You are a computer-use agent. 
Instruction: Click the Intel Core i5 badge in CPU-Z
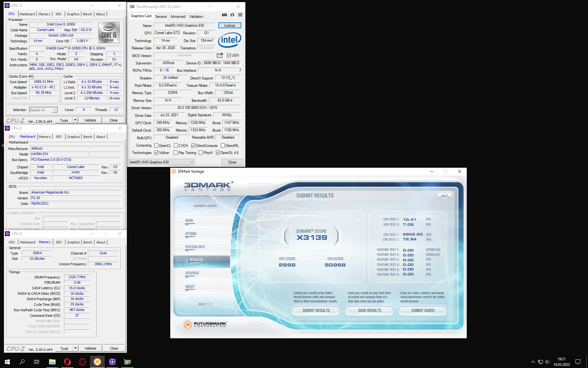point(109,32)
